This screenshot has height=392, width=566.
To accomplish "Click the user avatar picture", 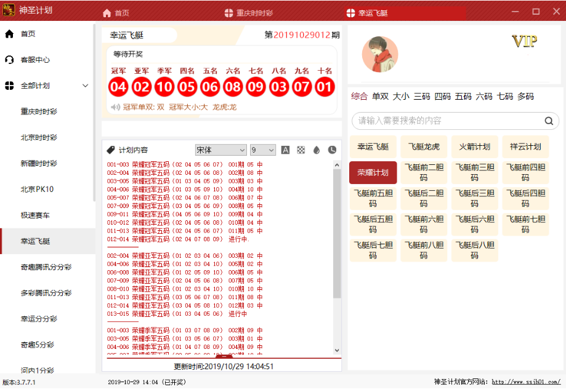I will (x=379, y=54).
